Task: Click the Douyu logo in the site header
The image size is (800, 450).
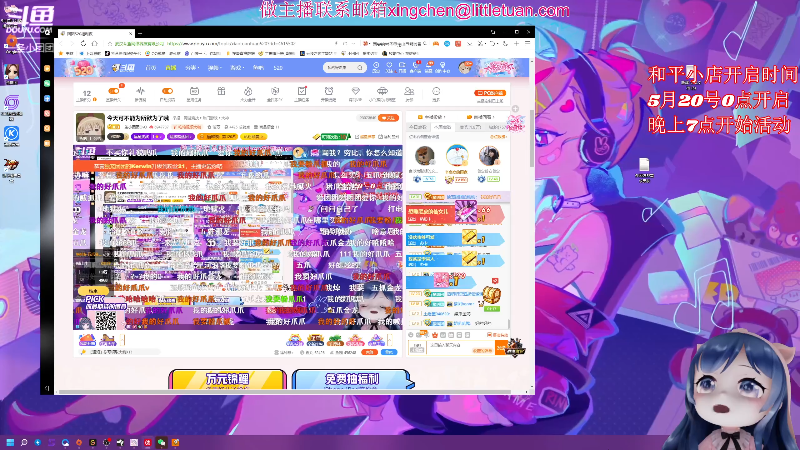Action: [123, 67]
